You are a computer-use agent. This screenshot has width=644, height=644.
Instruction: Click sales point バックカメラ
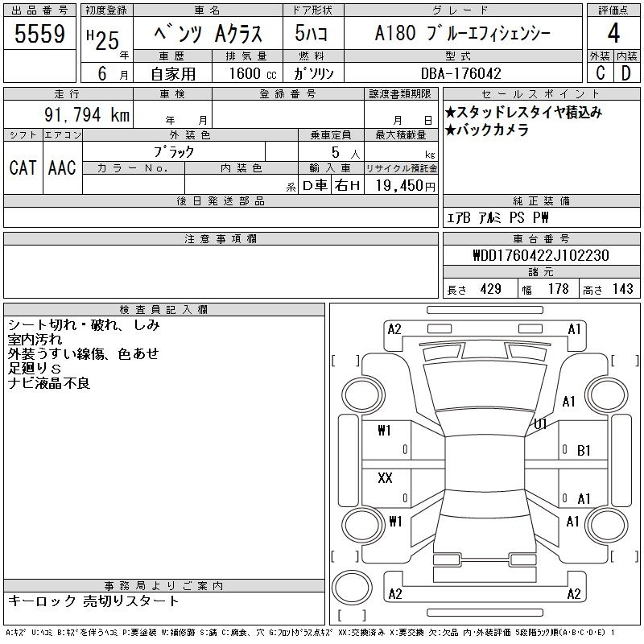[x=486, y=130]
